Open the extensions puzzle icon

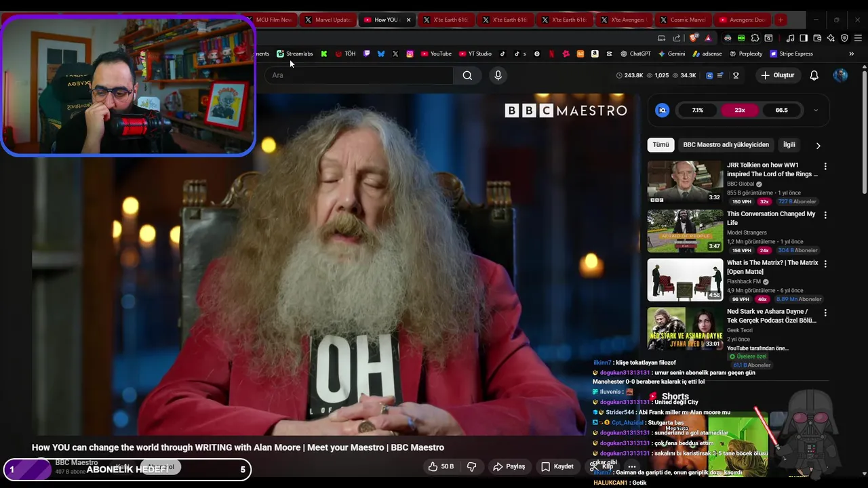[755, 38]
